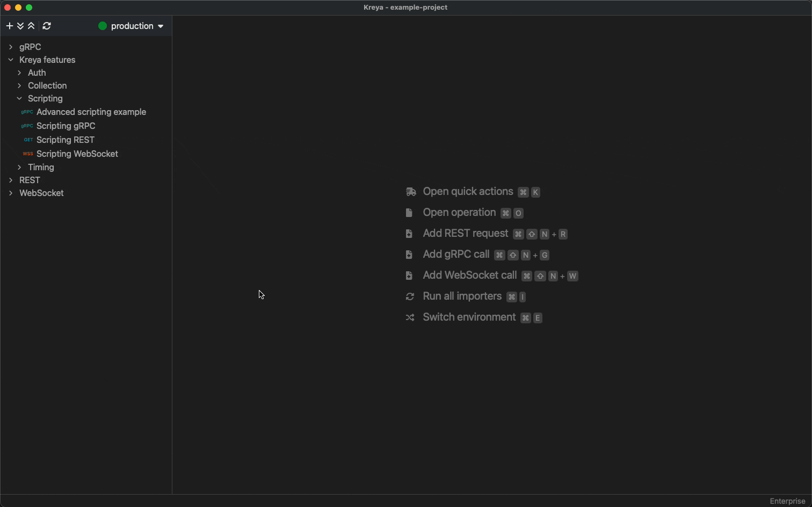Click Add gRPC call link

click(x=456, y=255)
